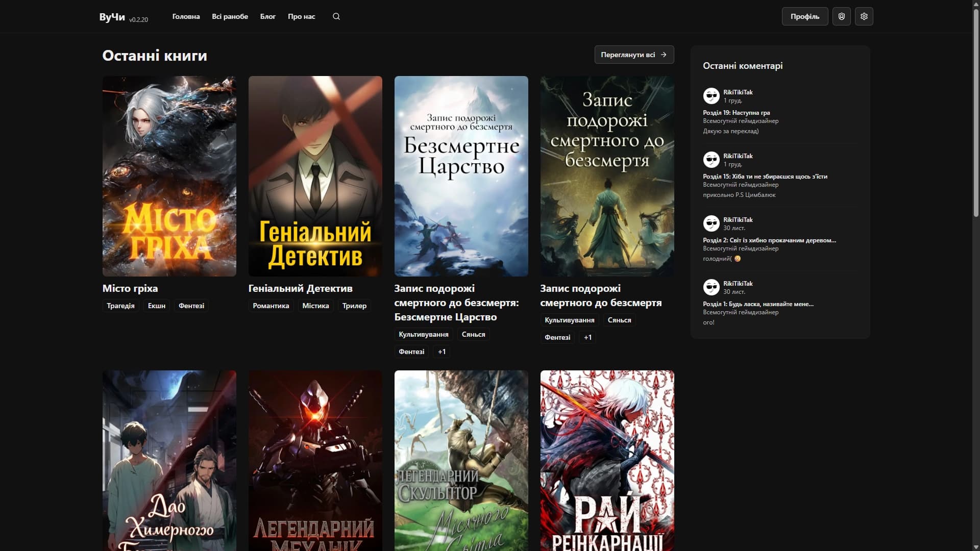
Task: Select the Екшн genre tag
Action: pos(157,306)
